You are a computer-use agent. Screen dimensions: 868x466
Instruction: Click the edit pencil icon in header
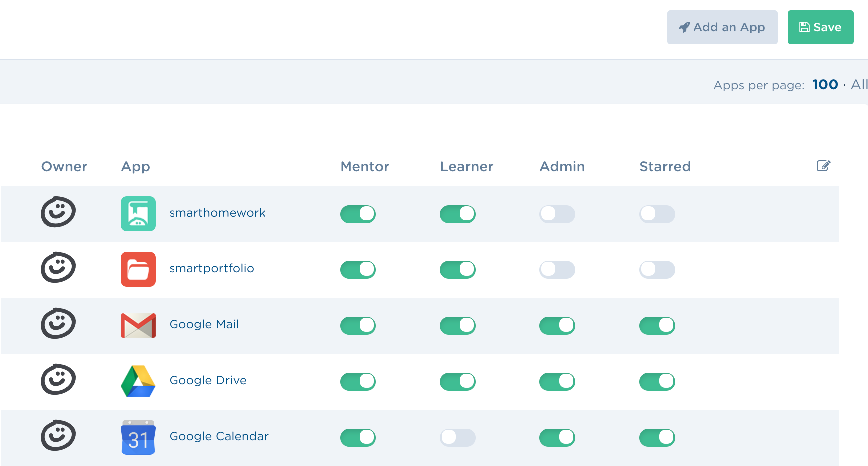coord(823,166)
